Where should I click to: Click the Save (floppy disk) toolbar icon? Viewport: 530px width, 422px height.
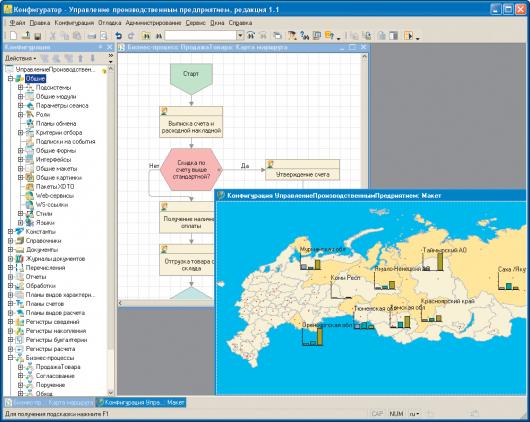38,36
